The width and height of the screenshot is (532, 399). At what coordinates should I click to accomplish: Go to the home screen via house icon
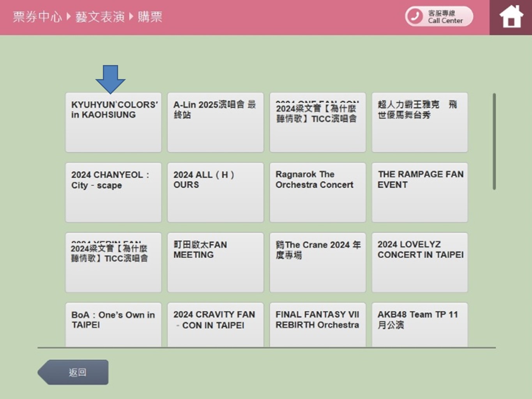click(x=511, y=18)
